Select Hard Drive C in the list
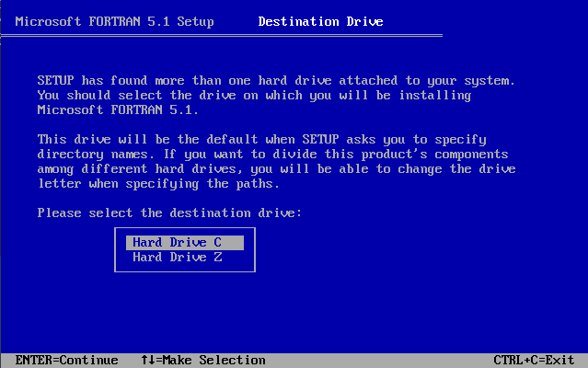Viewport: 588px width, 368px height. pos(185,243)
